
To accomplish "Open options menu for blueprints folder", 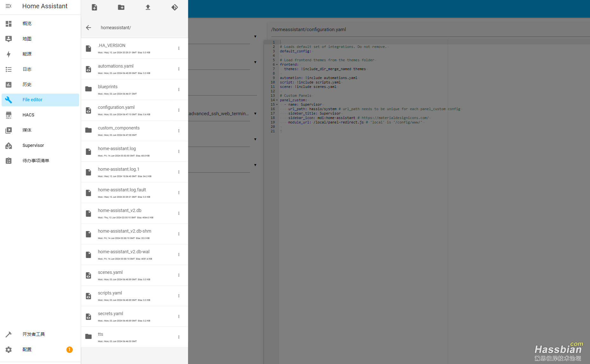I will tap(179, 89).
